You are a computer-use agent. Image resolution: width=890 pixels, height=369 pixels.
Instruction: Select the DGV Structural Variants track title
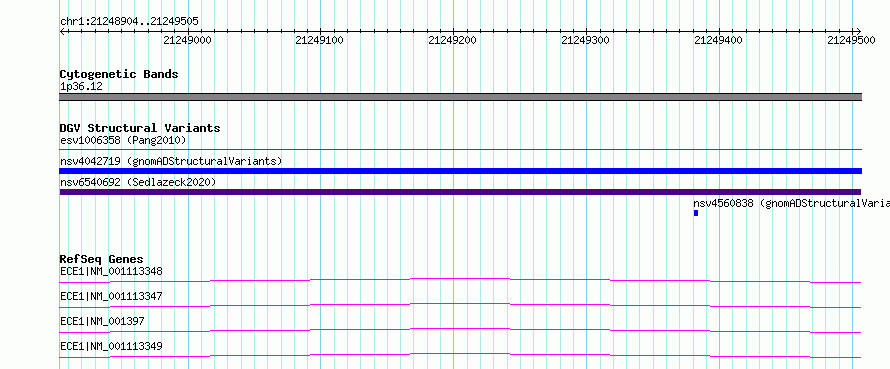click(x=140, y=128)
